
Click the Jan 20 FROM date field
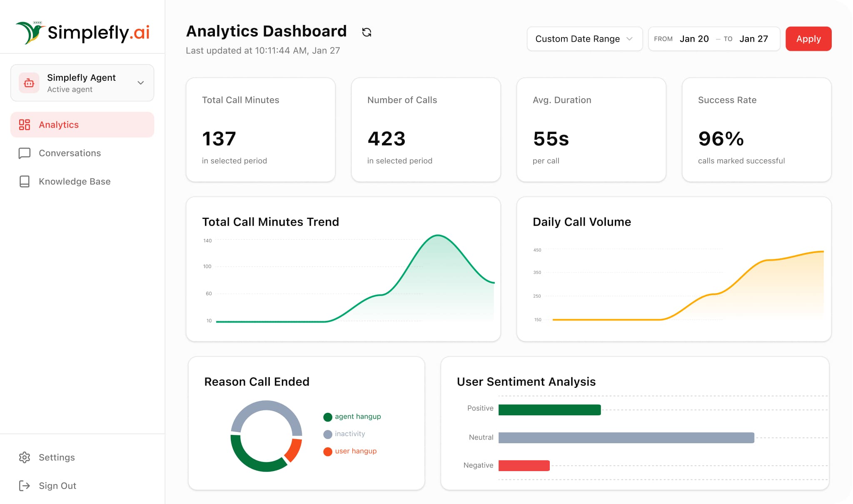[694, 39]
